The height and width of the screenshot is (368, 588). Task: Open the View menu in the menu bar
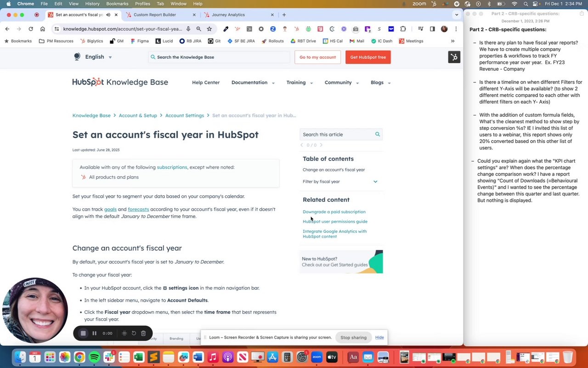pos(74,4)
